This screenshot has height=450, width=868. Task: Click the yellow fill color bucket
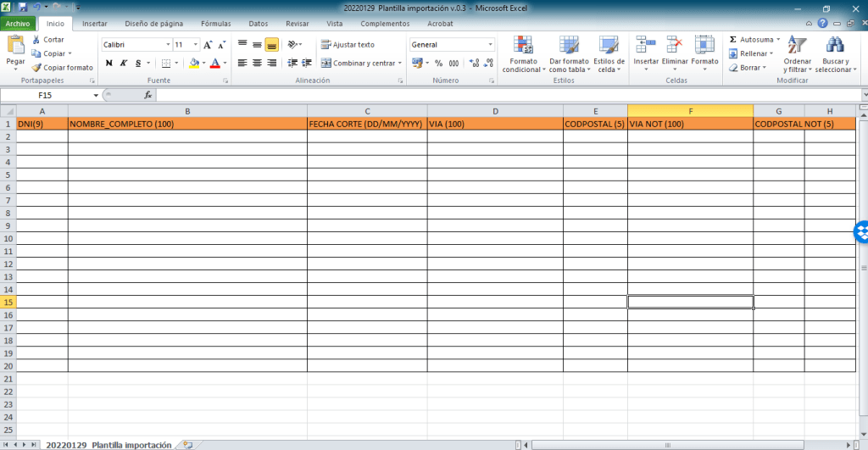pyautogui.click(x=194, y=63)
